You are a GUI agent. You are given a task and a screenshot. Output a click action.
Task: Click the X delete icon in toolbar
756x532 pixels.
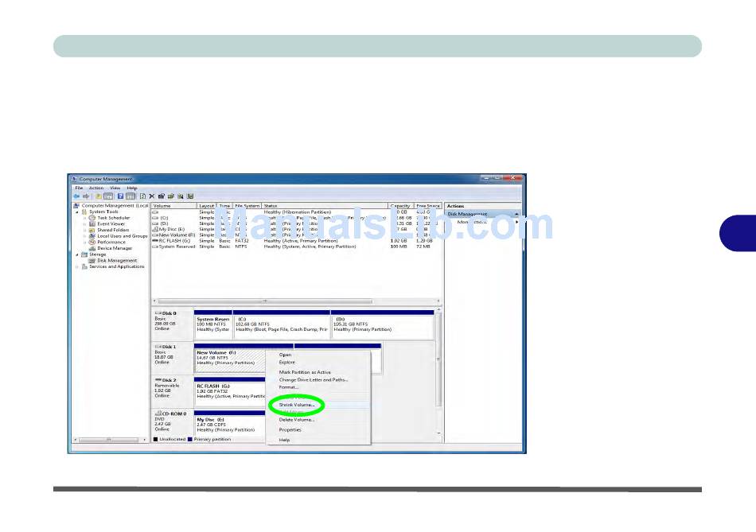tap(152, 196)
